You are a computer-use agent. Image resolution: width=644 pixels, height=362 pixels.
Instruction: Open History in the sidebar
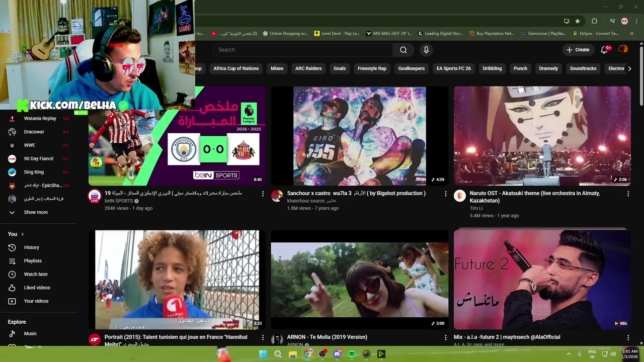[x=31, y=247]
